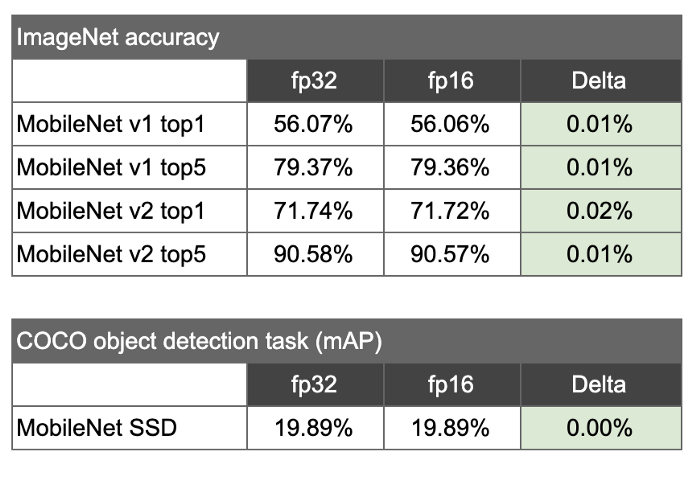Click the green 0.02% Delta cell

pos(599,211)
